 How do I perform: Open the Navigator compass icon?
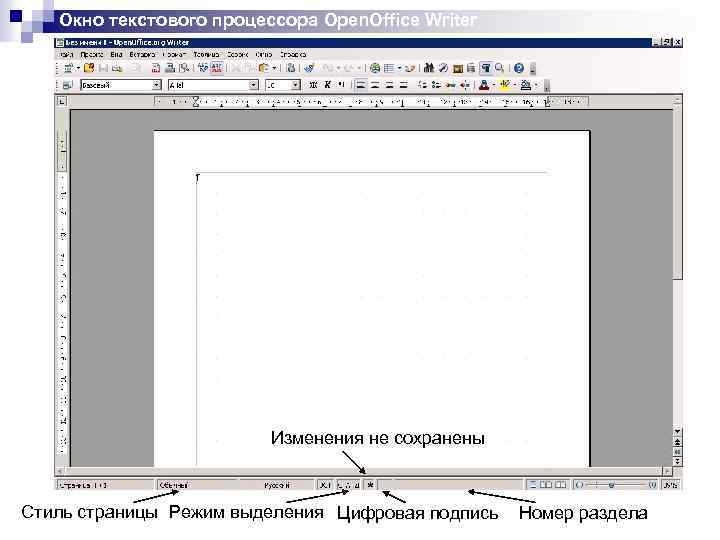(443, 68)
